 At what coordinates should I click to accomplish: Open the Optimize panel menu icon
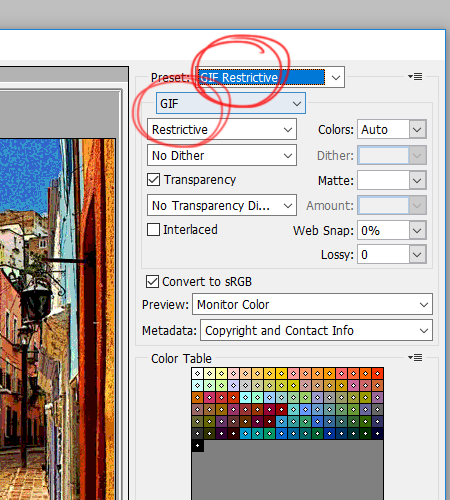(415, 77)
